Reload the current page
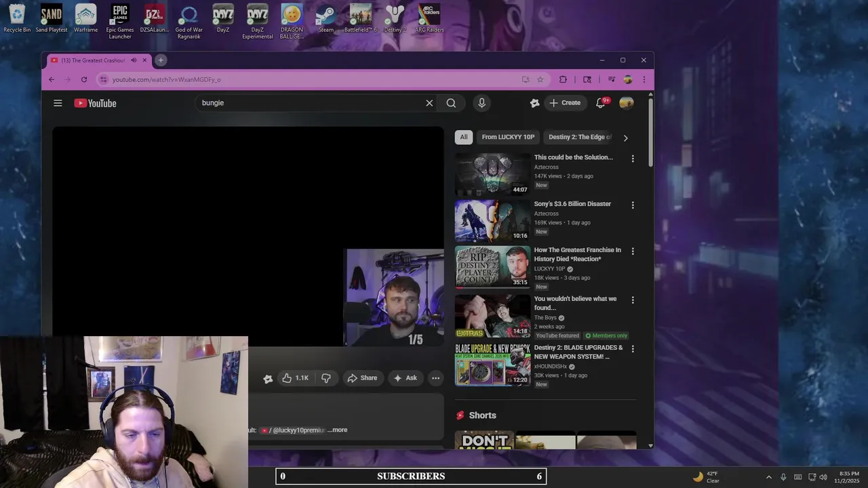 (84, 79)
